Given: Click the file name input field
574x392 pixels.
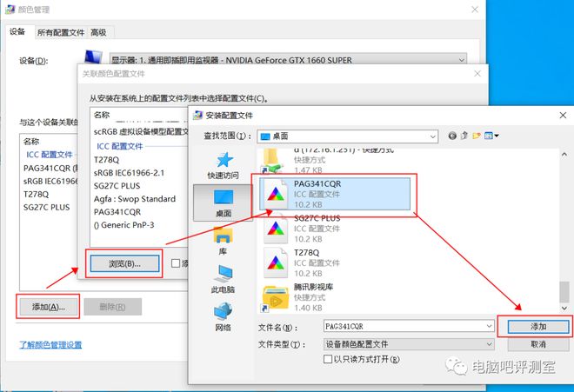Looking at the screenshot, I should tap(404, 326).
